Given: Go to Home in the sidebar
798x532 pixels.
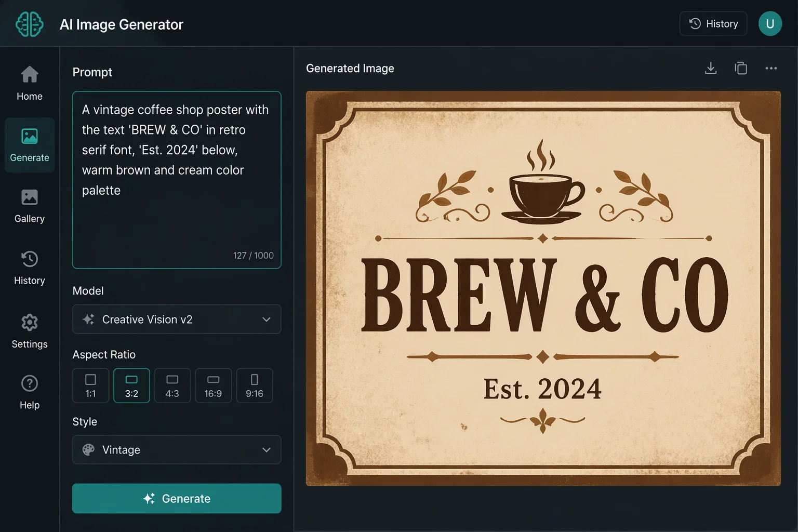Looking at the screenshot, I should pos(30,83).
